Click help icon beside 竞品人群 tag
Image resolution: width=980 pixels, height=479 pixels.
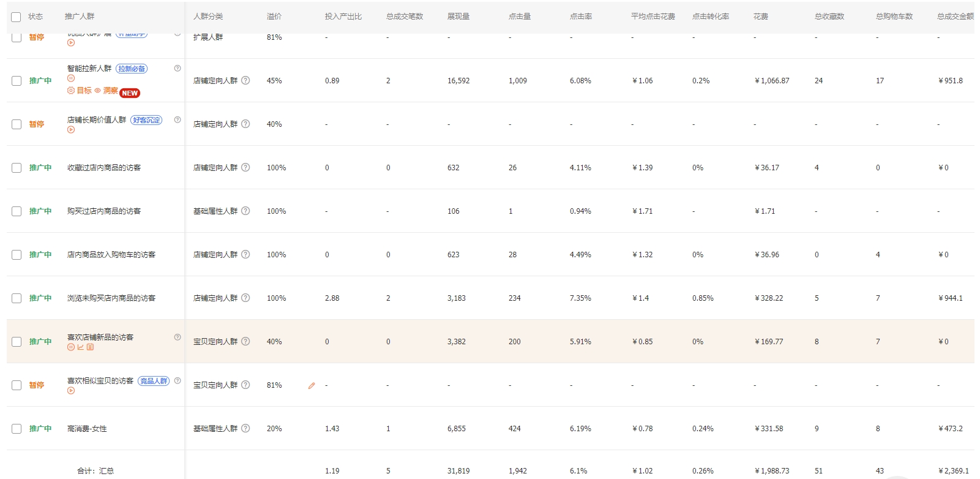click(x=178, y=380)
